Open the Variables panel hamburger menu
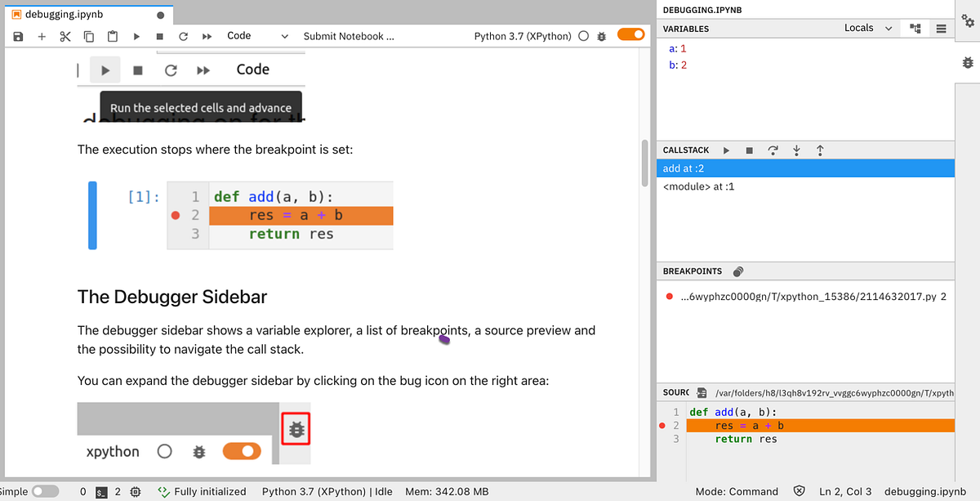 [x=942, y=27]
